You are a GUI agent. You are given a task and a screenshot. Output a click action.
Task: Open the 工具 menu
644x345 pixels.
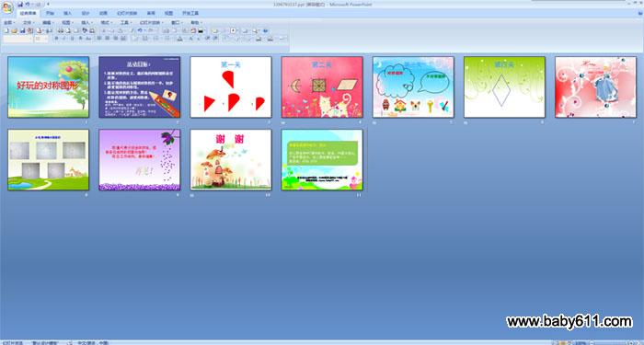(126, 23)
